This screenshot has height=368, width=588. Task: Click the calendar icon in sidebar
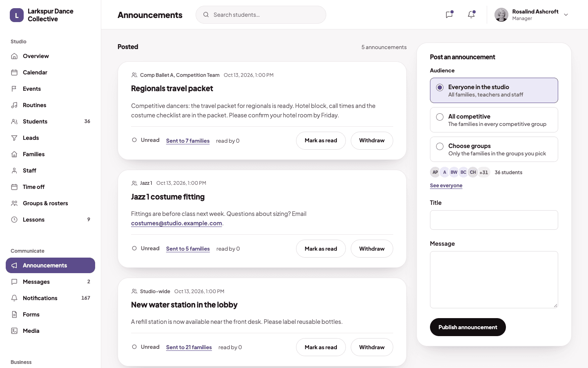[14, 72]
